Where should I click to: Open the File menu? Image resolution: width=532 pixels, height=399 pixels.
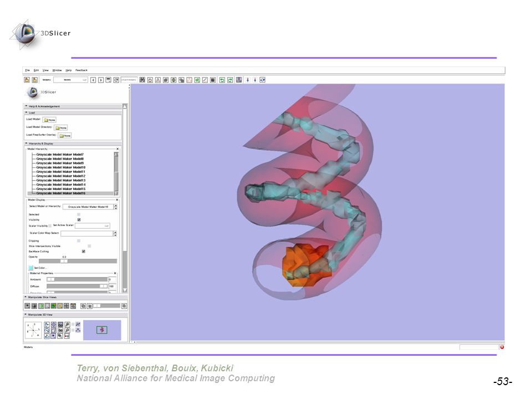point(28,70)
